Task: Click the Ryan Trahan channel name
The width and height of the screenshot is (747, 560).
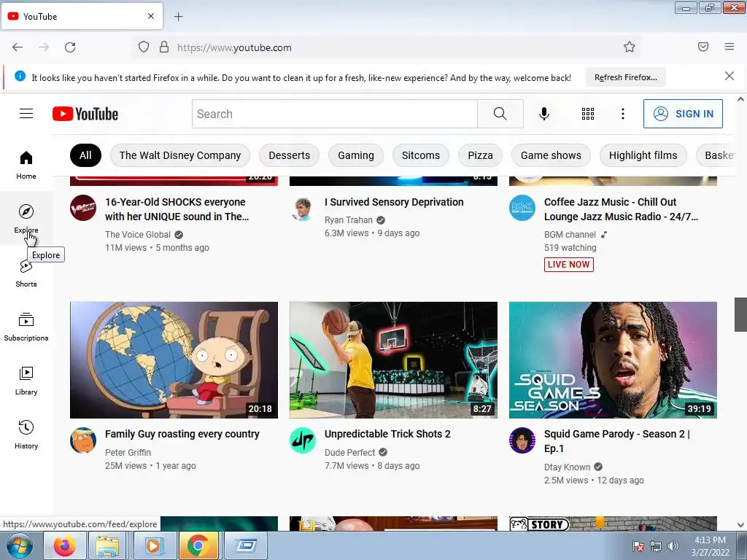Action: [x=348, y=220]
